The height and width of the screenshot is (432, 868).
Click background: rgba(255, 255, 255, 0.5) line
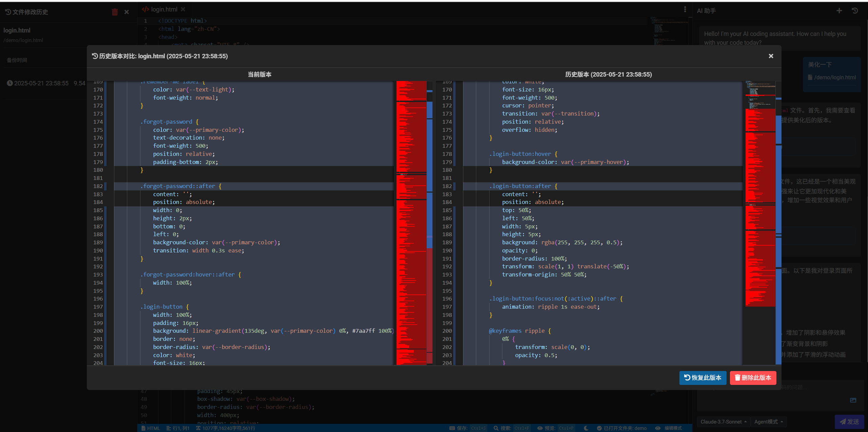(x=562, y=242)
